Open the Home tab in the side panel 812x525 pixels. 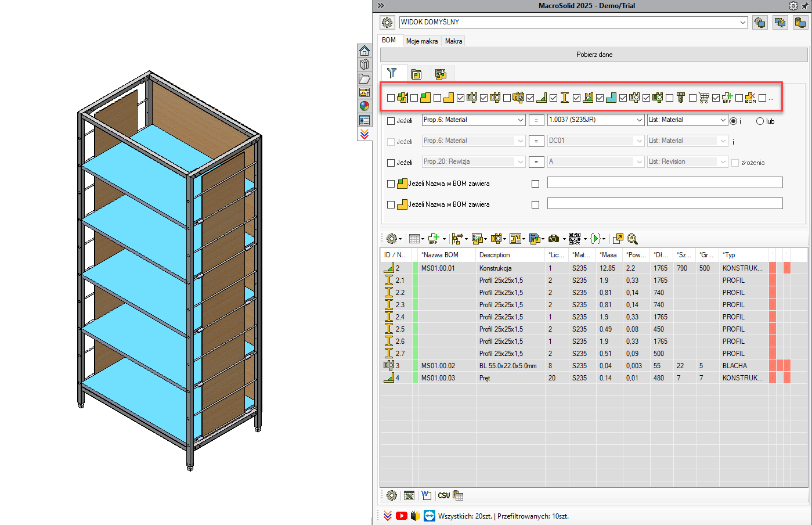coord(365,51)
